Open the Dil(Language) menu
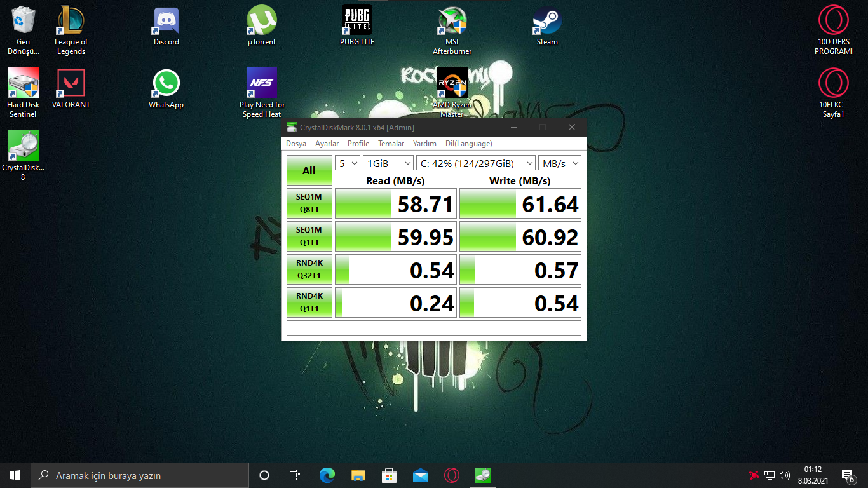868x488 pixels. 468,144
